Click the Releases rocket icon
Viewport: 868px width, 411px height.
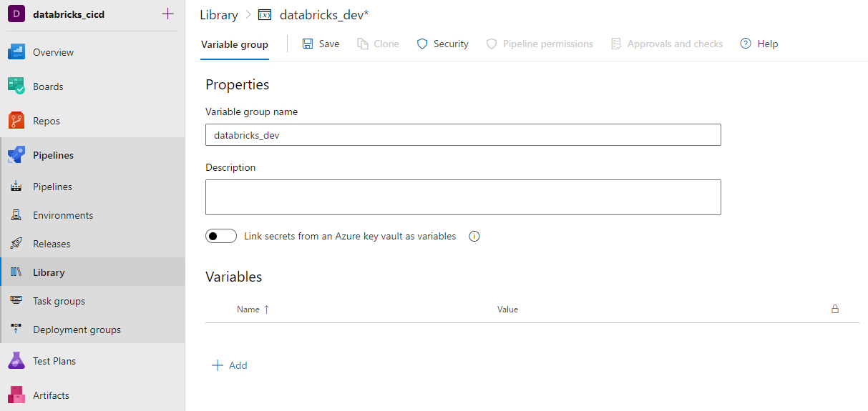click(16, 244)
